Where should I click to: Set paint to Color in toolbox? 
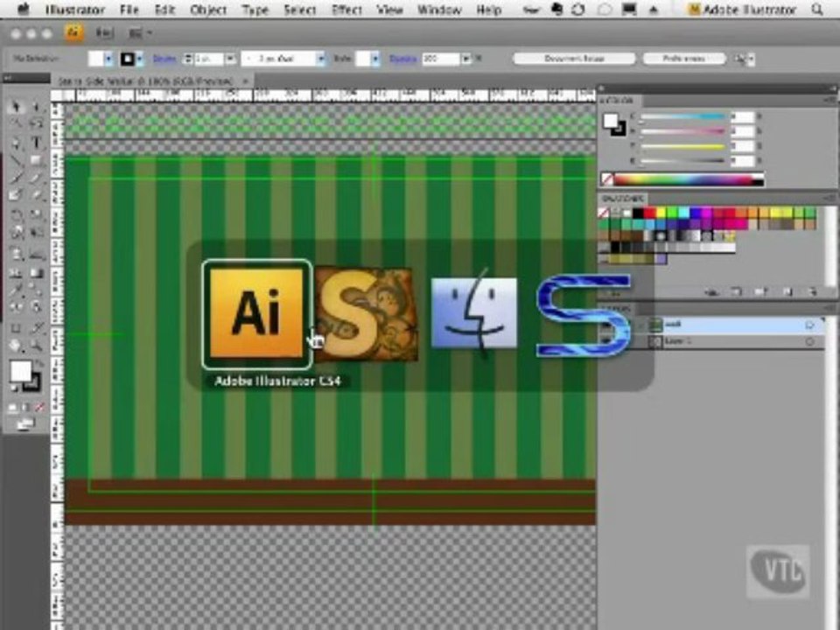12,408
